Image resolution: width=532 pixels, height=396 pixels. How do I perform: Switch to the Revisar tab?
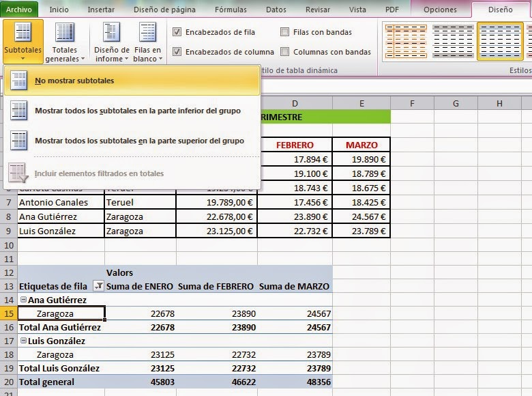pyautogui.click(x=318, y=10)
